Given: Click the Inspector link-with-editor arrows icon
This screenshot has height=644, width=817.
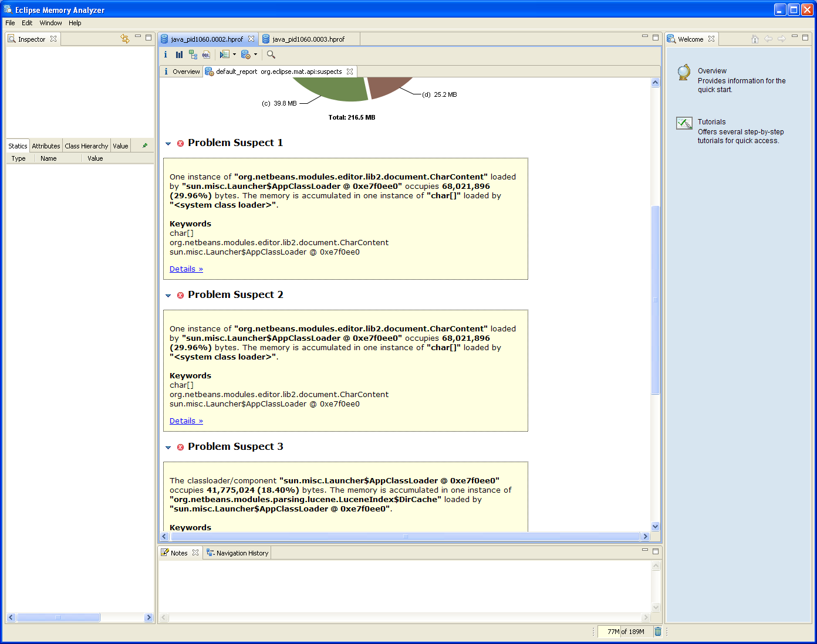Looking at the screenshot, I should click(x=125, y=39).
